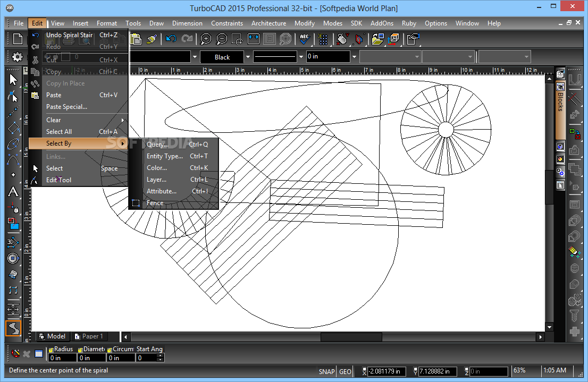Switch to the Paper 1 tab
Image resolution: width=588 pixels, height=382 pixels.
89,336
